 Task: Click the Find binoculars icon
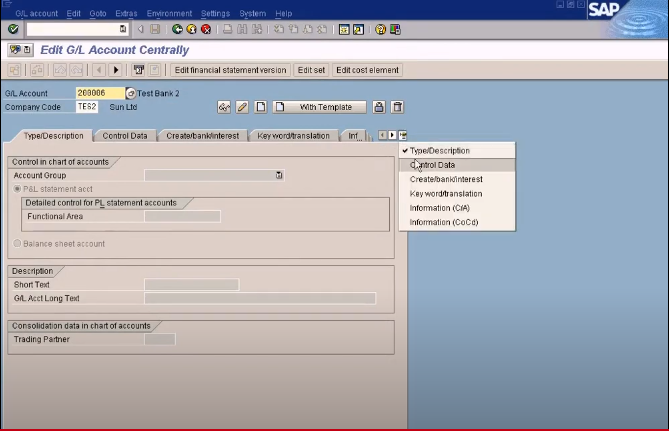242,29
